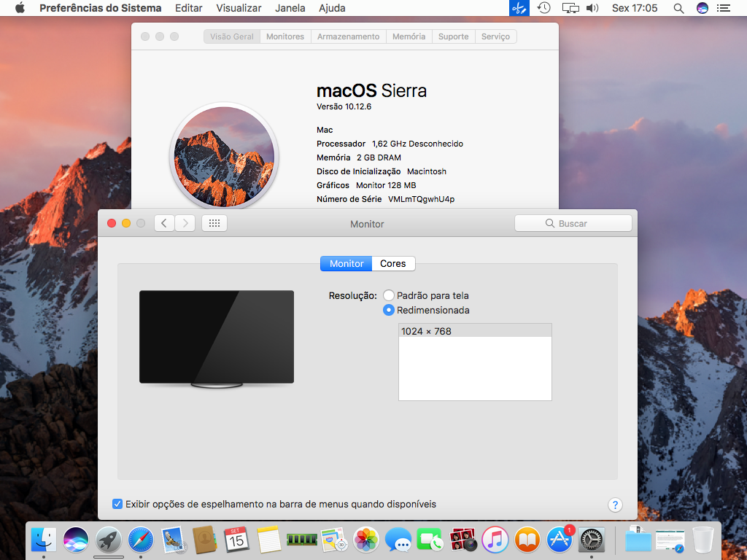Open System Preferences gear in Dock

[591, 540]
